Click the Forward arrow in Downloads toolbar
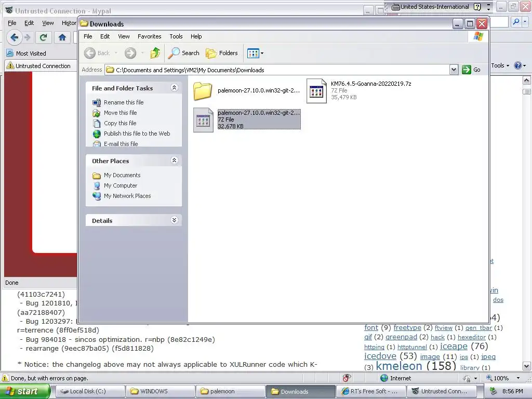The width and height of the screenshot is (532, 399). pos(130,53)
